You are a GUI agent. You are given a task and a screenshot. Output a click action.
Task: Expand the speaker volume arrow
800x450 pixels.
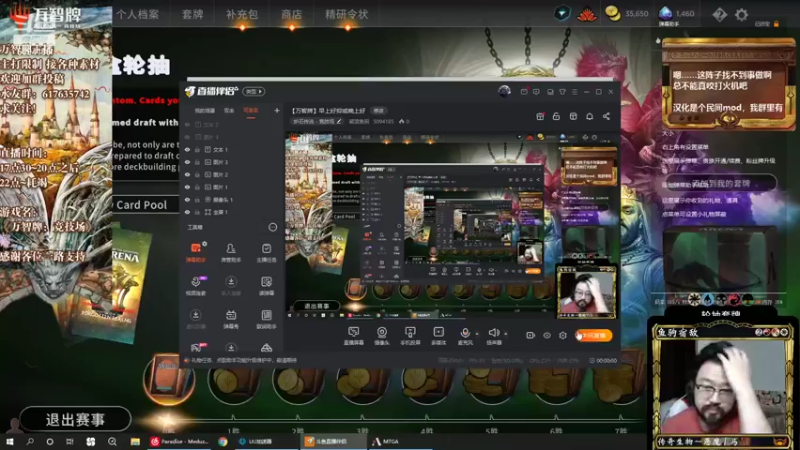point(506,334)
